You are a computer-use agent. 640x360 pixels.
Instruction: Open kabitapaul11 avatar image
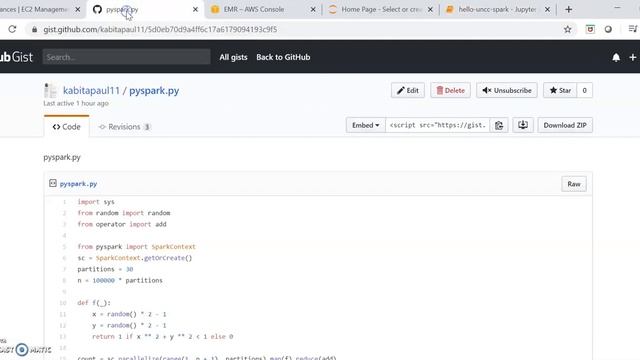(x=50, y=90)
